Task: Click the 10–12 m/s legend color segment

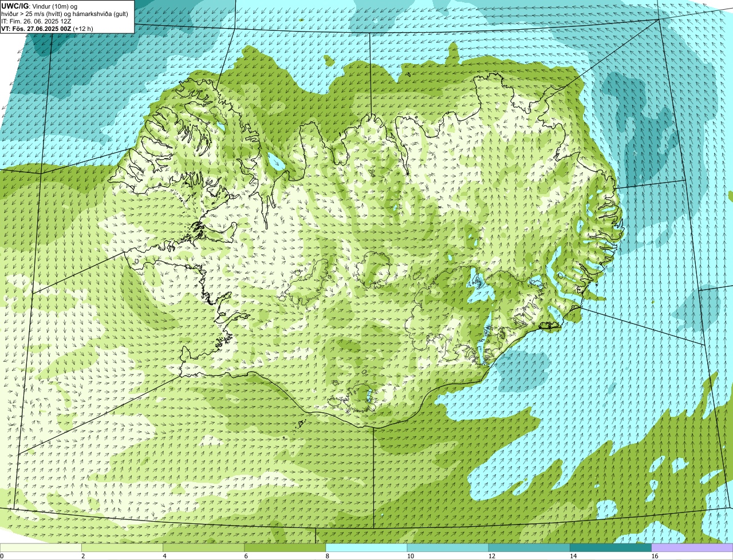Action: pyautogui.click(x=448, y=547)
